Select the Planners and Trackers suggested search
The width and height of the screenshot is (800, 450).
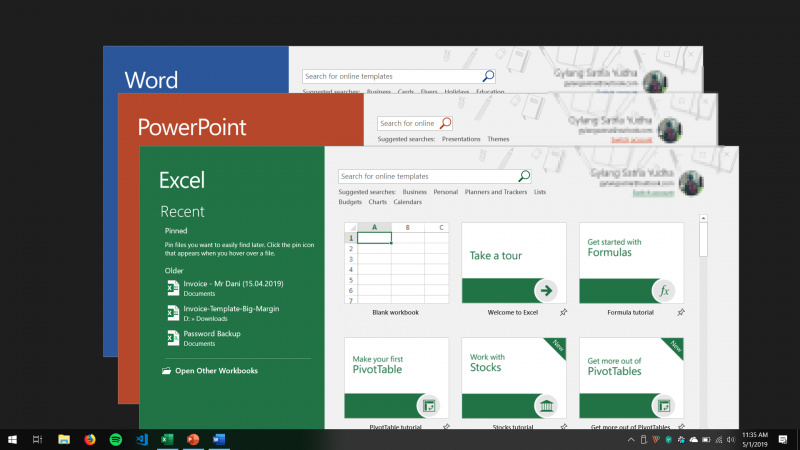[495, 192]
